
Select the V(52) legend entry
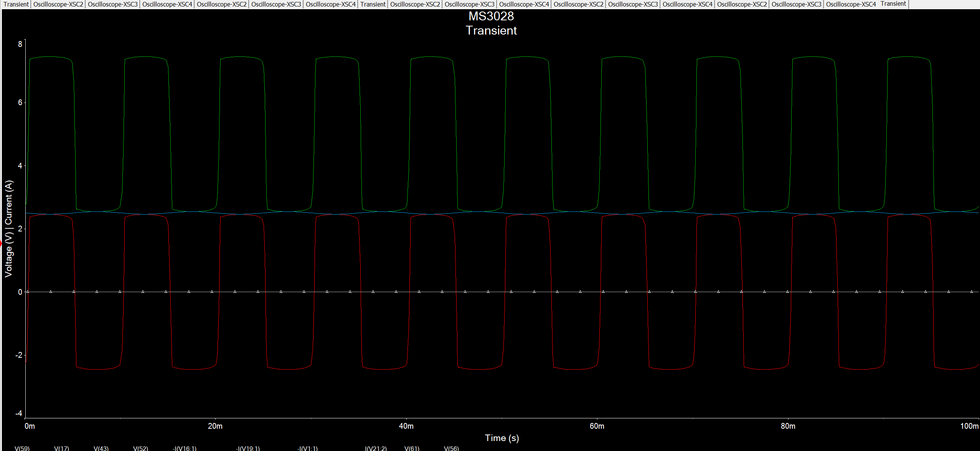pyautogui.click(x=140, y=448)
